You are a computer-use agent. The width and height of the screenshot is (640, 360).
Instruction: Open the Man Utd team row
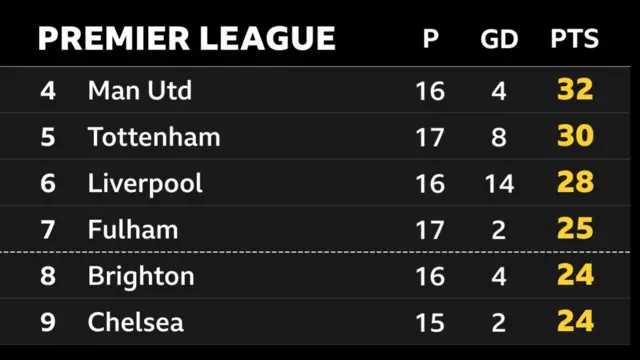pyautogui.click(x=315, y=90)
